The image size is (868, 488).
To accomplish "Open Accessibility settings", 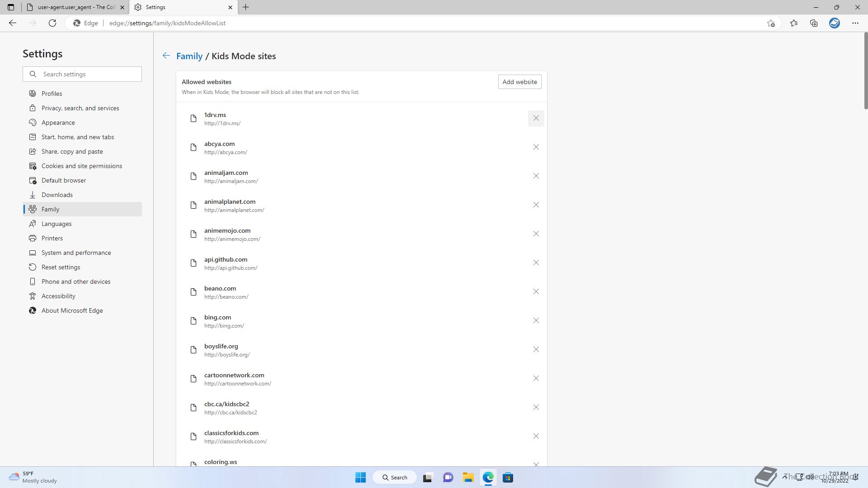I will coord(82,296).
